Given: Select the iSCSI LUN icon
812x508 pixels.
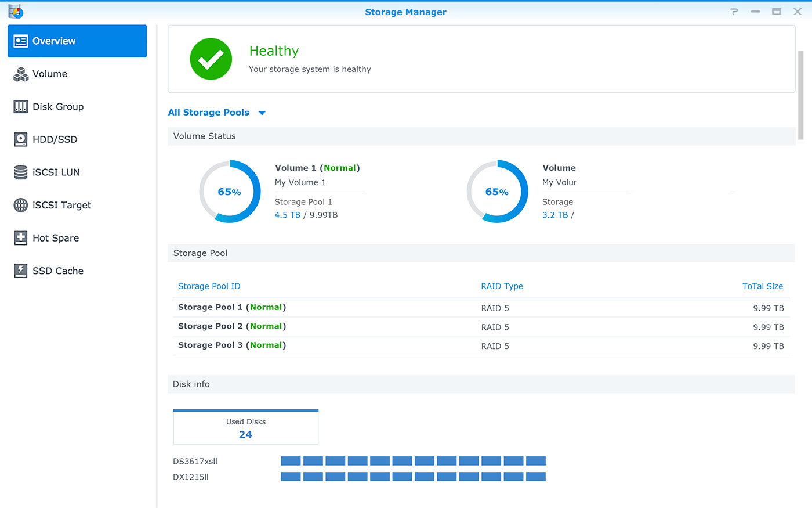Looking at the screenshot, I should 20,172.
